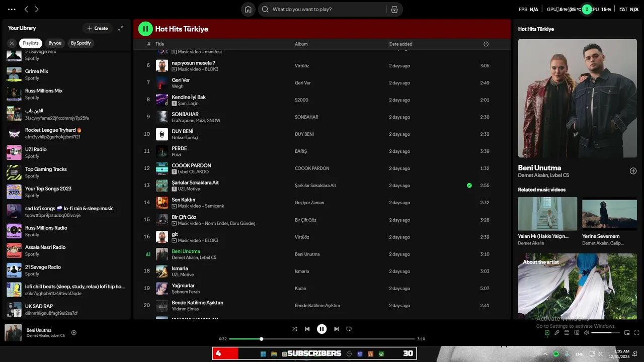Play the track Geri Ver

point(181,80)
